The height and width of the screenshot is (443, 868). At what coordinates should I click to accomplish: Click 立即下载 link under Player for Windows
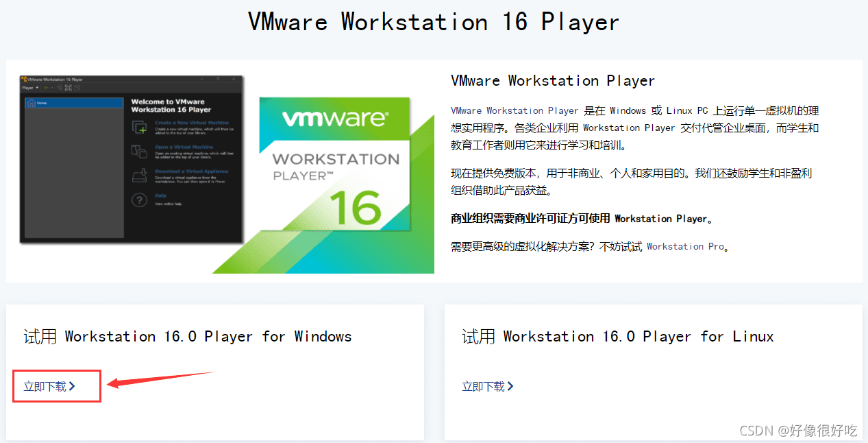click(49, 387)
